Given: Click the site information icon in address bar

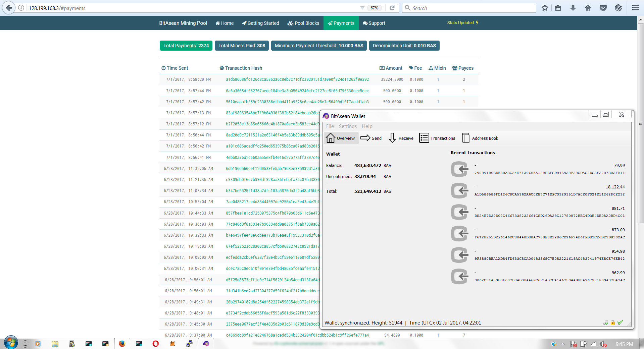Looking at the screenshot, I should pos(21,8).
